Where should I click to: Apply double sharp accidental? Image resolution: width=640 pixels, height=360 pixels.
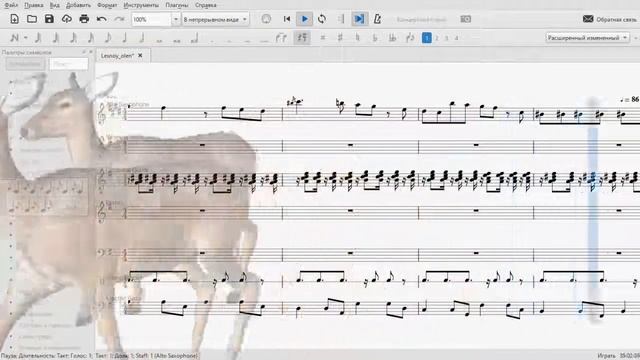pos(323,38)
